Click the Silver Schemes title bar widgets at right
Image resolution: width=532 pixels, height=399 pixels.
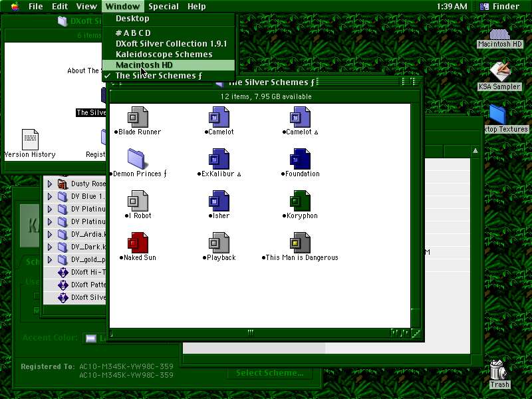click(410, 82)
